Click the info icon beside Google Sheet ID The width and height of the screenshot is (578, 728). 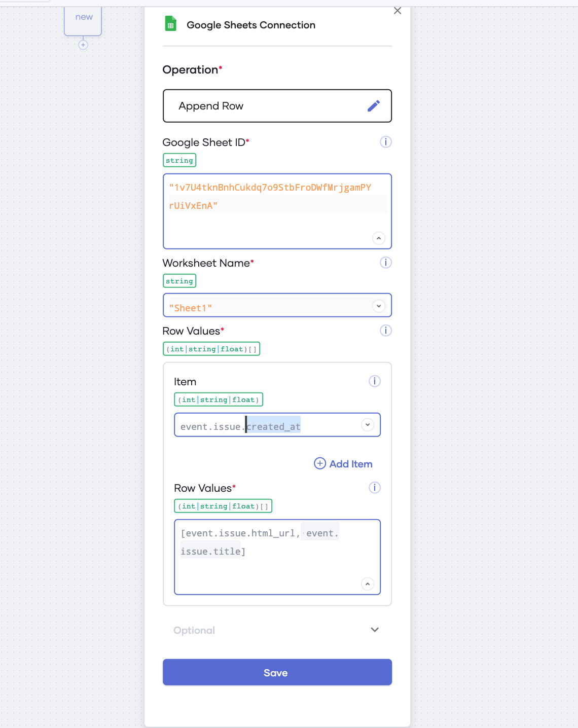click(386, 142)
